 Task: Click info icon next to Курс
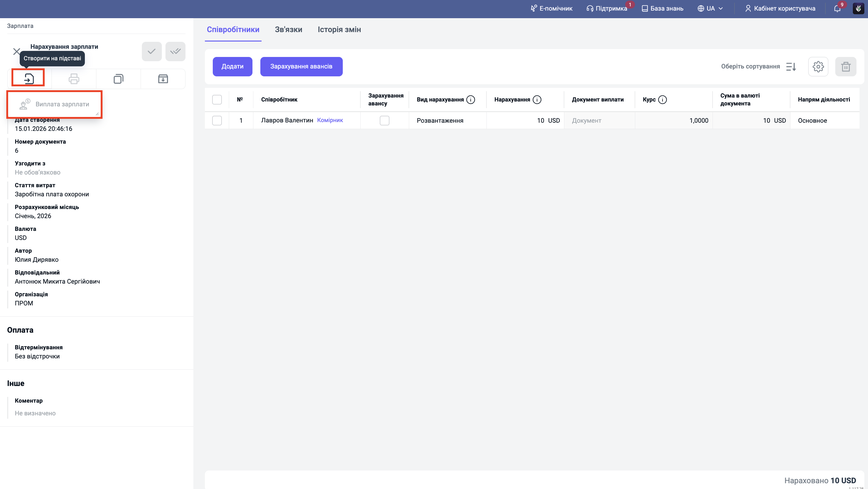tap(662, 100)
